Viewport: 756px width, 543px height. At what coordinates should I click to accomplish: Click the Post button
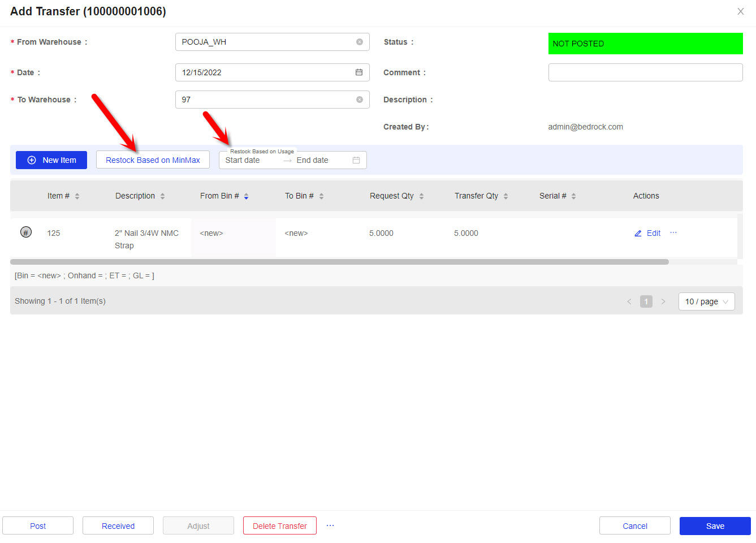38,525
